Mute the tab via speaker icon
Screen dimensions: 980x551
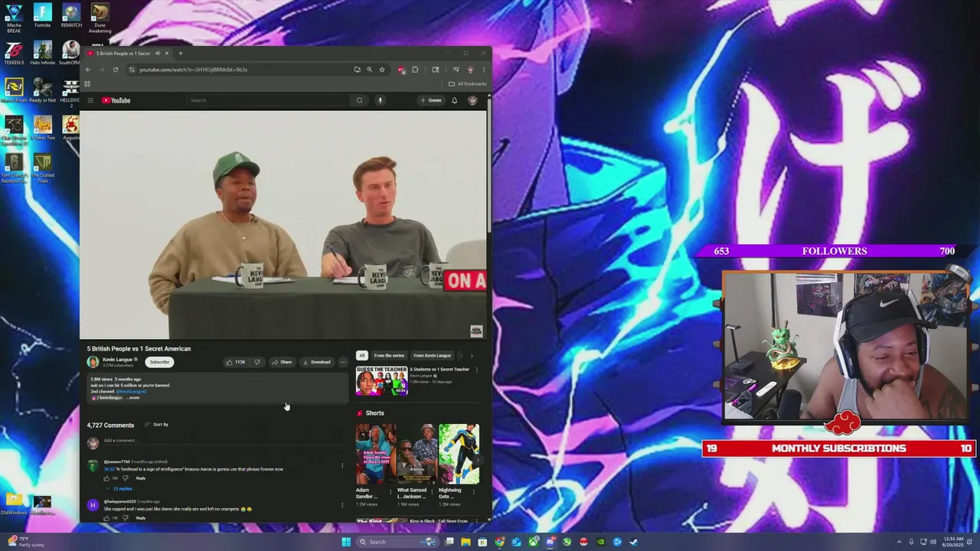(158, 54)
